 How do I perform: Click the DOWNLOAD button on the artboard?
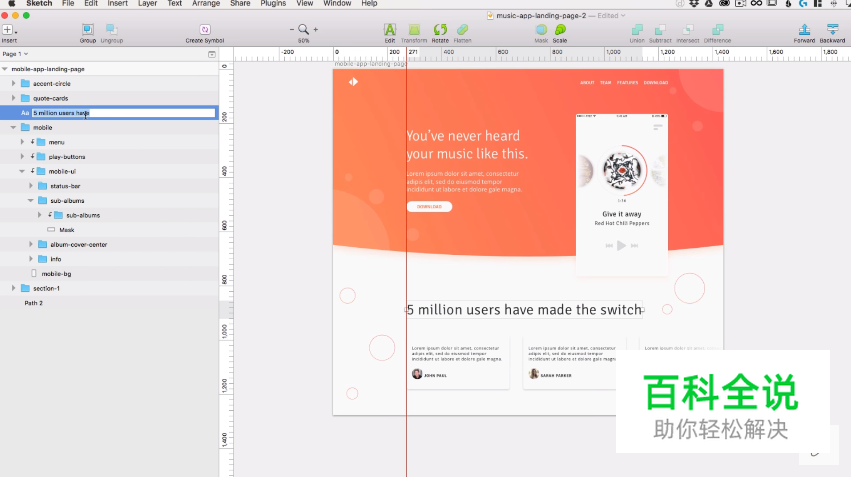(x=429, y=207)
